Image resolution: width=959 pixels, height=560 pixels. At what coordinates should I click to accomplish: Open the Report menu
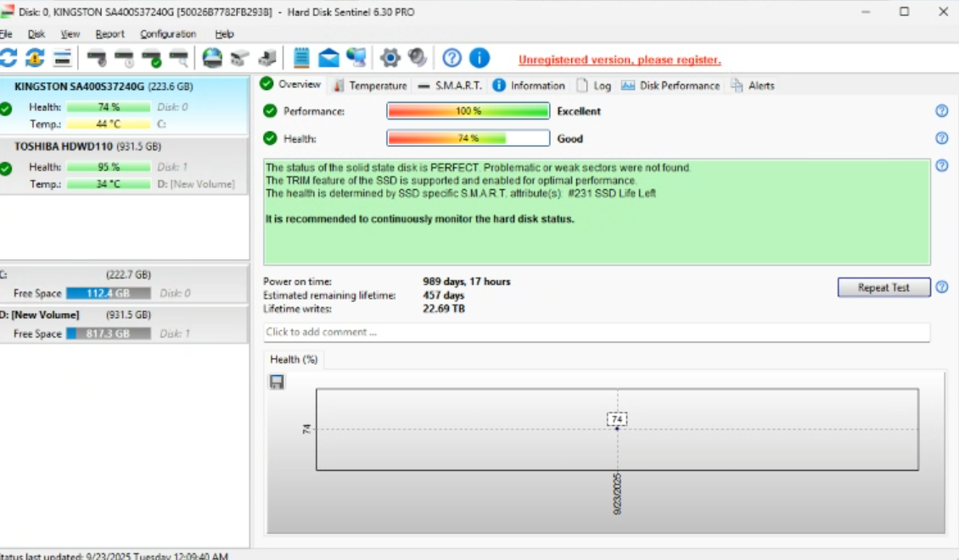click(109, 34)
